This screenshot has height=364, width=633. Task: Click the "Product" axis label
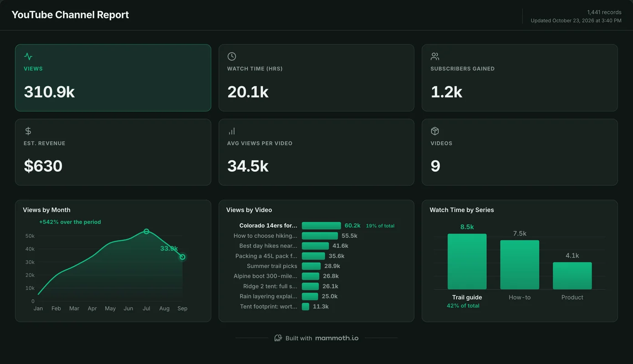click(x=572, y=297)
